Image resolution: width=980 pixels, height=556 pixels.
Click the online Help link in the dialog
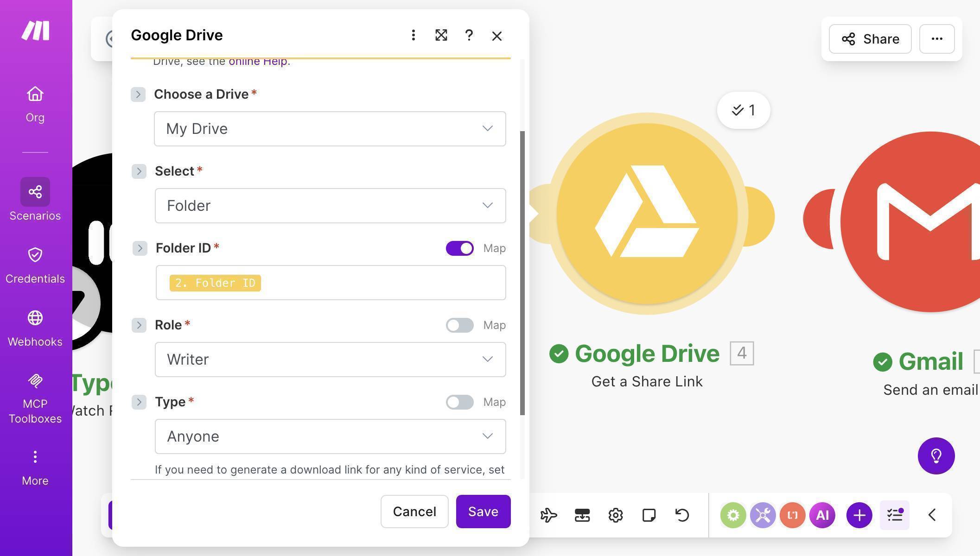click(x=258, y=61)
